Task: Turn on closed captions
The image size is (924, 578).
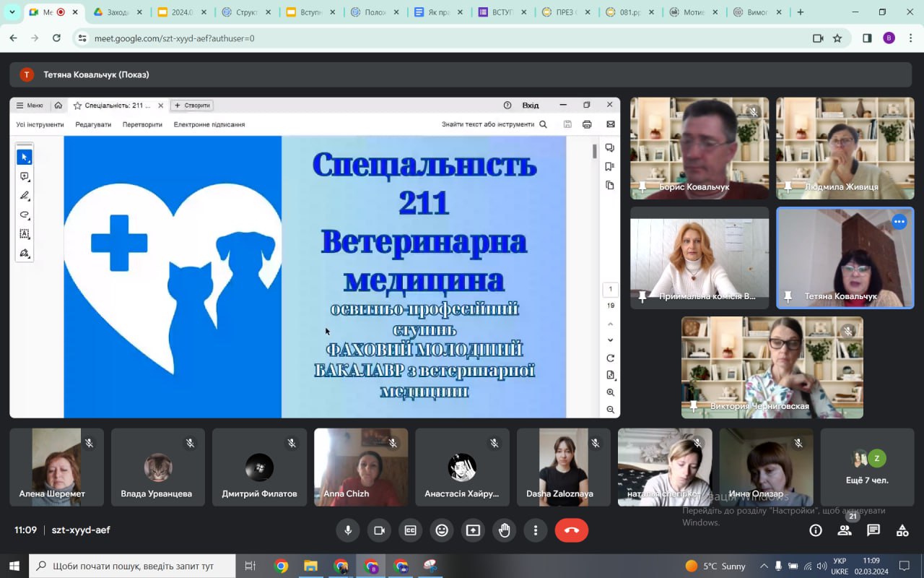Action: coord(410,530)
